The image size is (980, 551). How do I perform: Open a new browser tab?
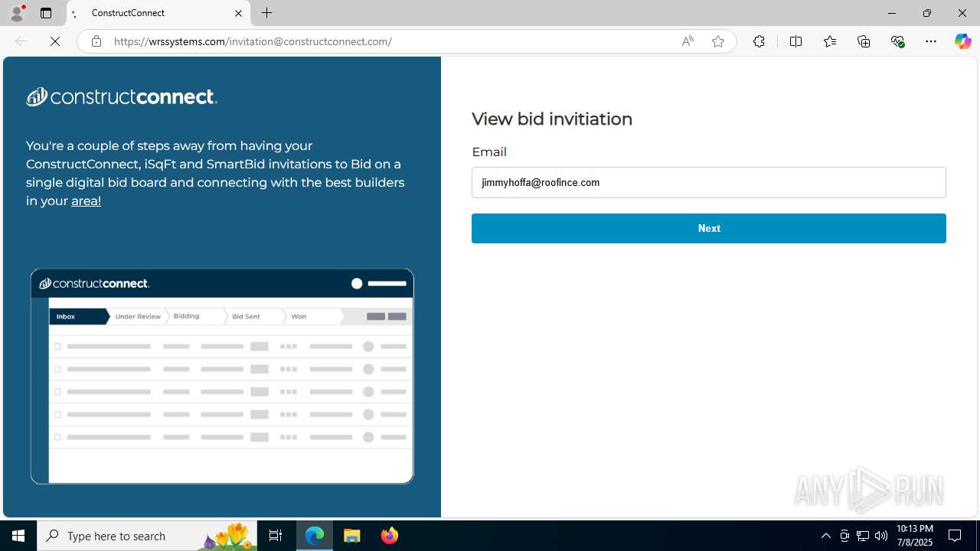[266, 13]
